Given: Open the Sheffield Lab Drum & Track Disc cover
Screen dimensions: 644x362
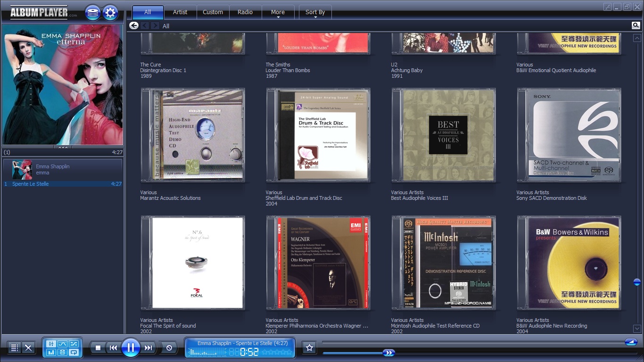Looking at the screenshot, I should (318, 135).
